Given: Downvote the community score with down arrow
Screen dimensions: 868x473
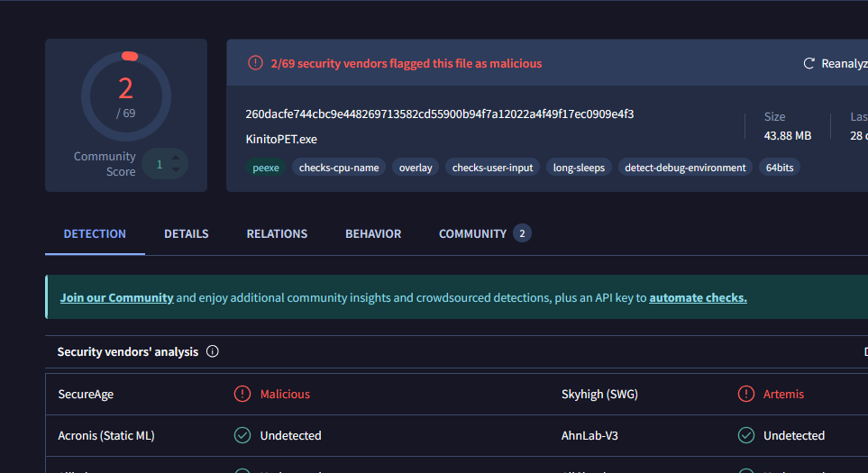Looking at the screenshot, I should pyautogui.click(x=176, y=170).
